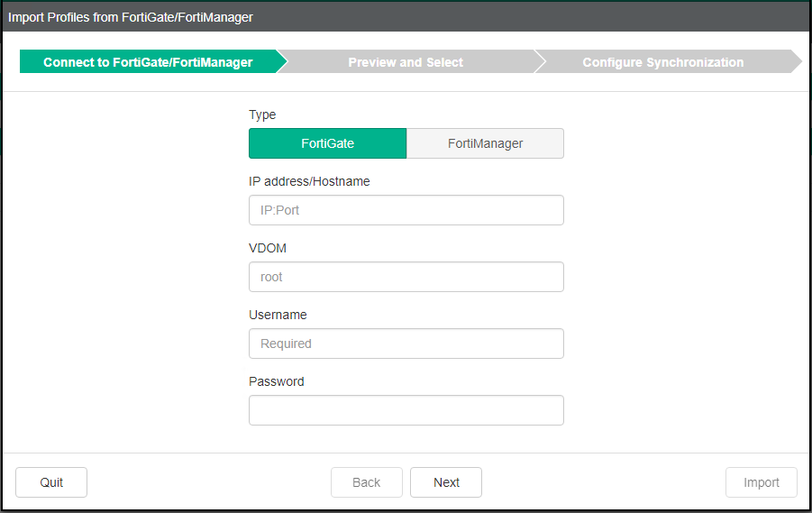This screenshot has height=513, width=812.
Task: Click the Type label
Action: pos(262,115)
